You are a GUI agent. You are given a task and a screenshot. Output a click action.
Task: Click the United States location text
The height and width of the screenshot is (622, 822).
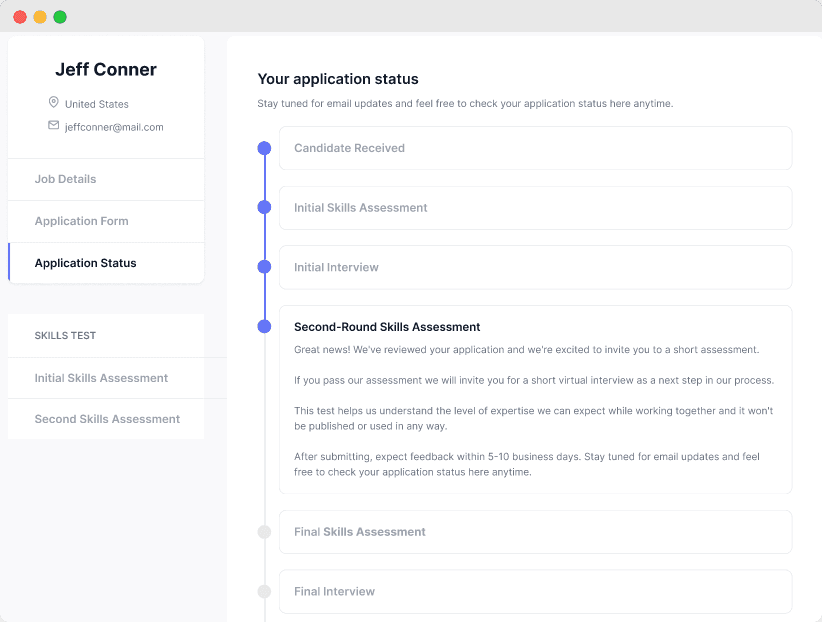coord(96,104)
